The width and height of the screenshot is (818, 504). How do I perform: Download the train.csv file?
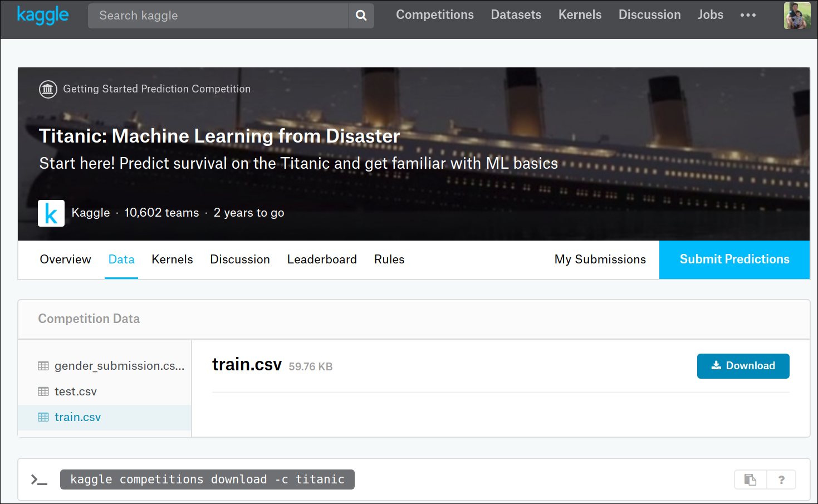(x=743, y=366)
